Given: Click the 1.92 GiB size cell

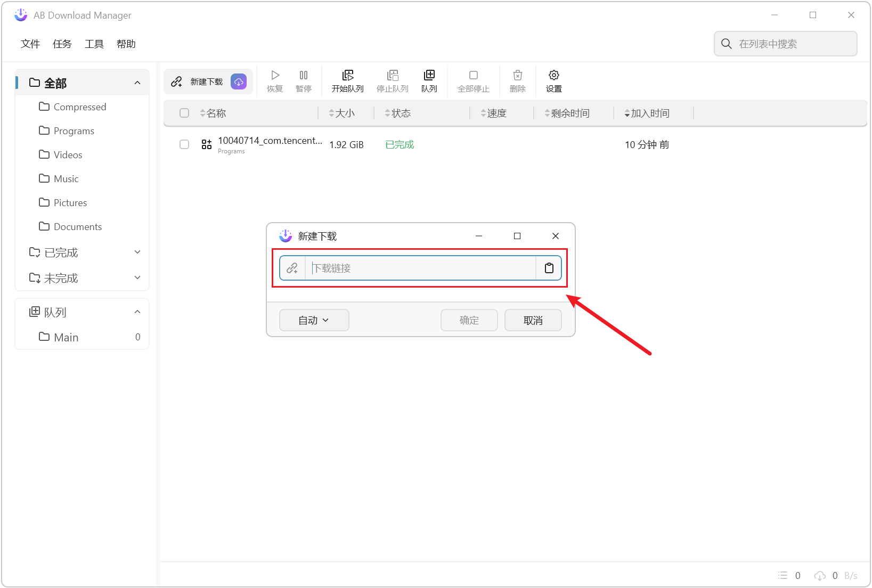Looking at the screenshot, I should pyautogui.click(x=346, y=144).
